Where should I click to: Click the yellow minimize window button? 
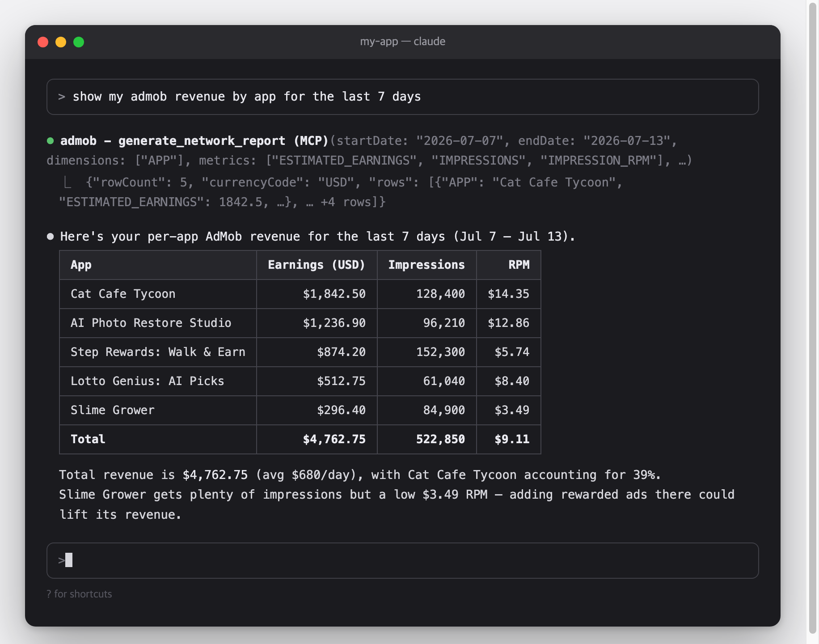tap(61, 42)
